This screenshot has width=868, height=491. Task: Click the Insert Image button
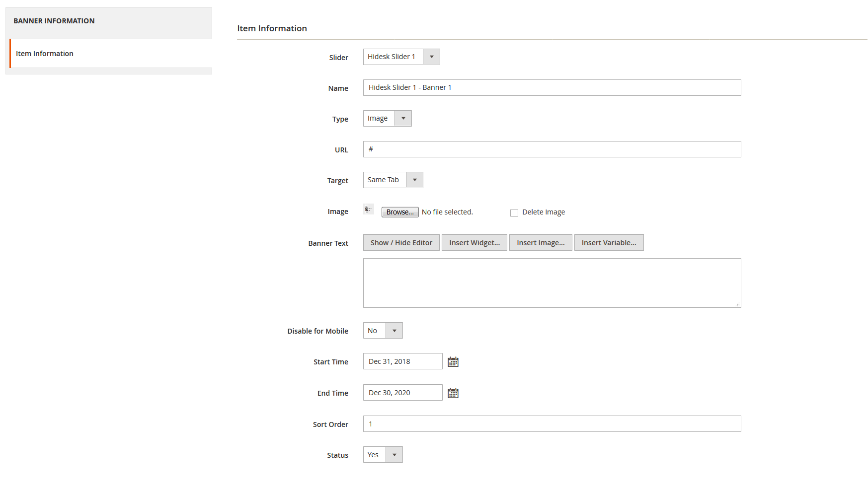point(541,243)
